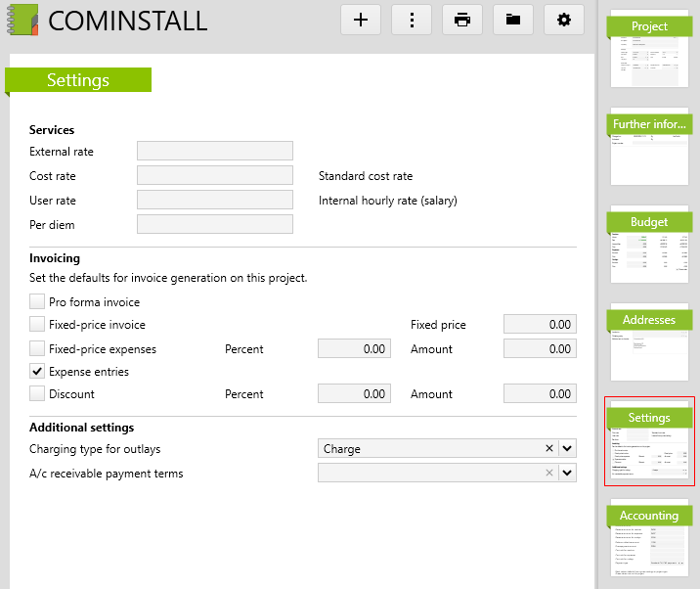
Task: Click the printer icon in toolbar
Action: pos(462,20)
